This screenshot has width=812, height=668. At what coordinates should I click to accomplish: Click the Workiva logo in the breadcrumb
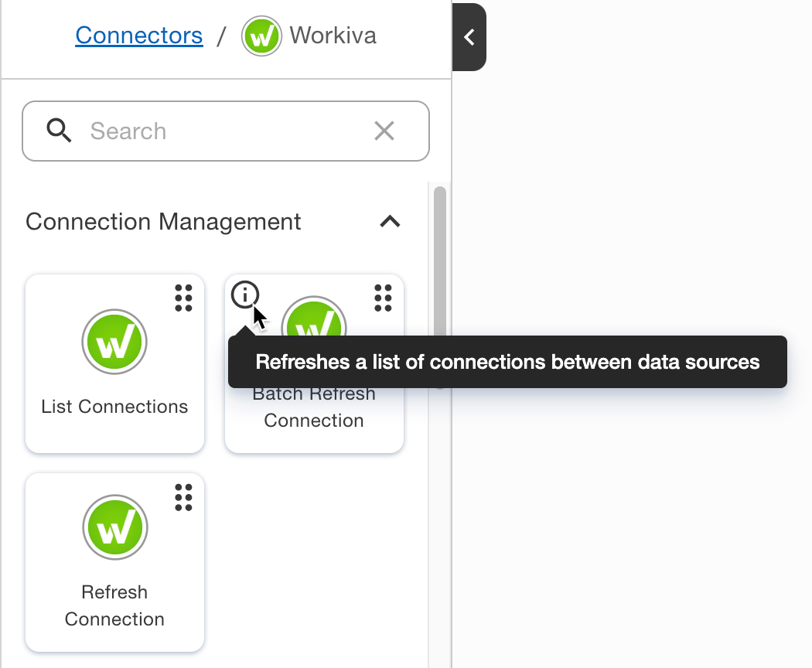click(261, 36)
